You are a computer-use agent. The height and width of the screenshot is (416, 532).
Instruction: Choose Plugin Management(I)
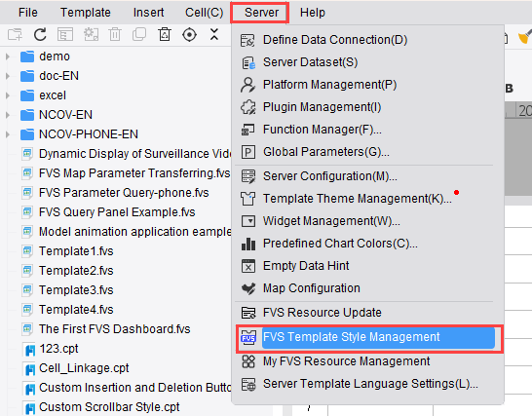point(322,107)
